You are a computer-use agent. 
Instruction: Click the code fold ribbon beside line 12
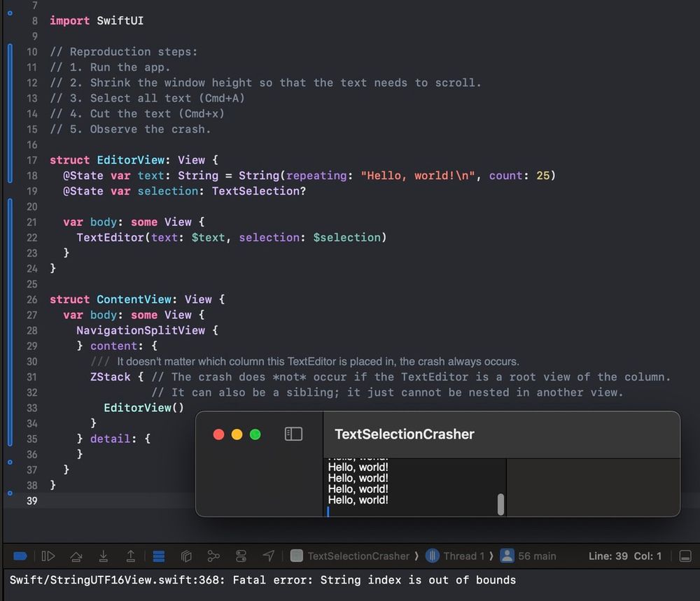pyautogui.click(x=10, y=113)
